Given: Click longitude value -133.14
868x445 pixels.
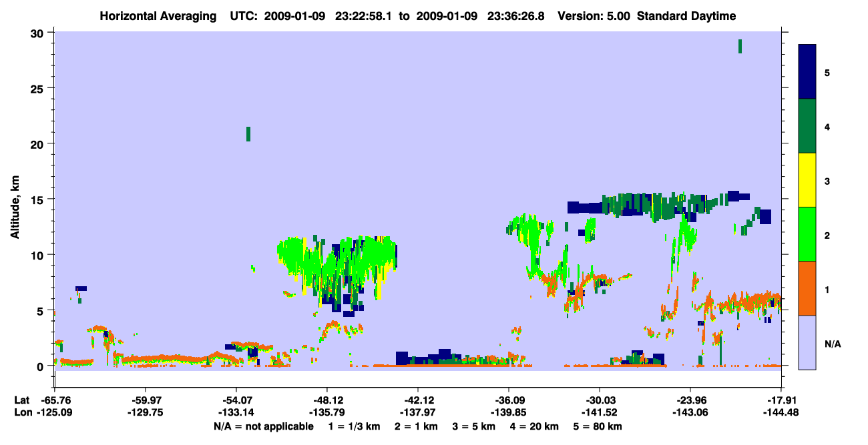Looking at the screenshot, I should pos(236,412).
